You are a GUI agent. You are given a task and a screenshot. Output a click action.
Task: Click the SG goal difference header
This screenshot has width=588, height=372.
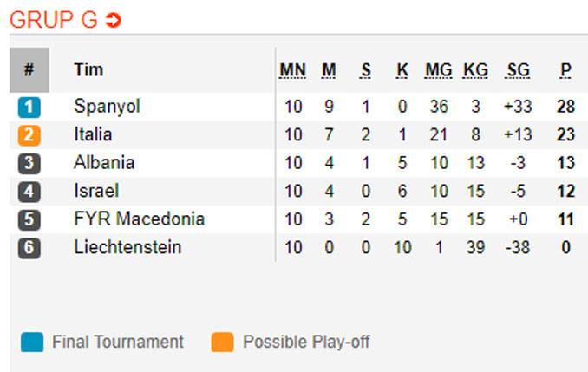click(519, 70)
